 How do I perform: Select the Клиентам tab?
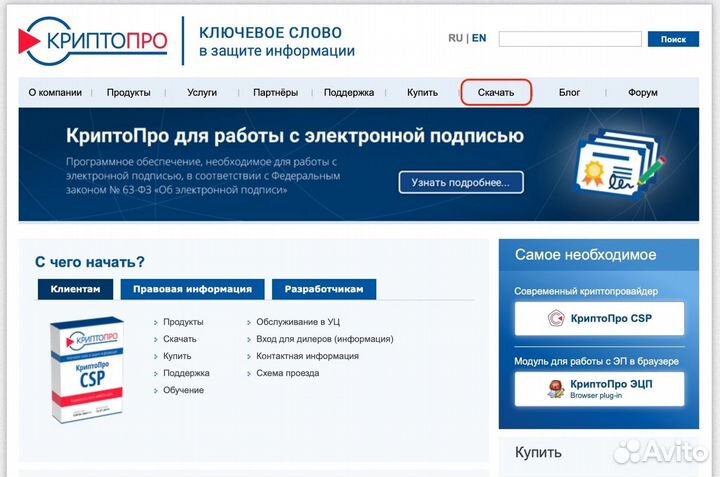75,289
